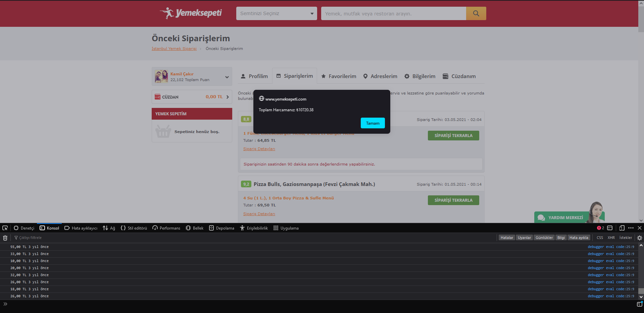
Task: Open Sipariş Detayları for the 69,50 TL order
Action: click(x=259, y=214)
